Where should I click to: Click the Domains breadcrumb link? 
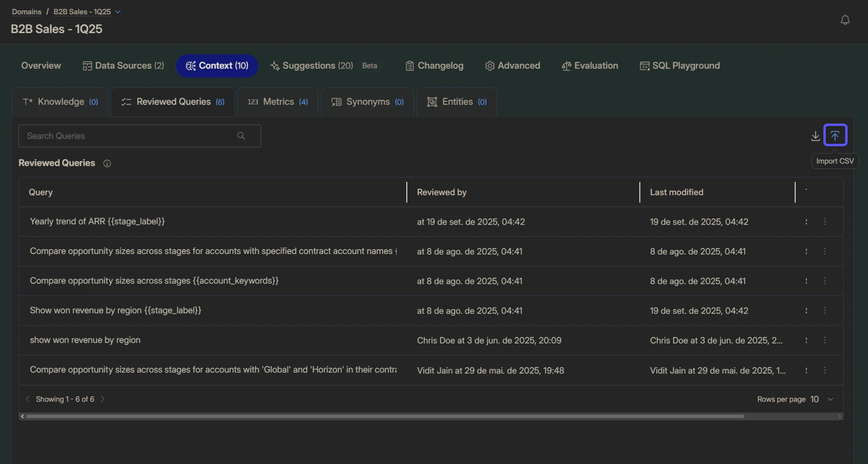pos(26,12)
